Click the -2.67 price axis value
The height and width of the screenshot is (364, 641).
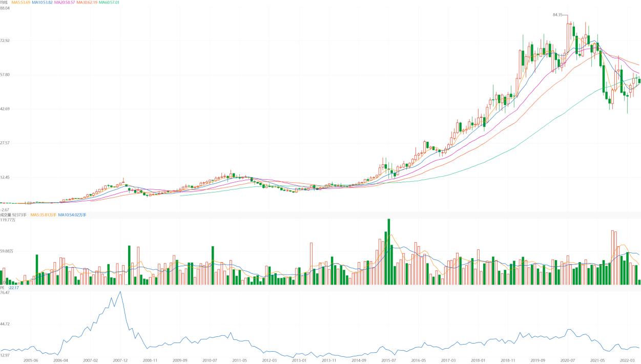click(x=5, y=210)
